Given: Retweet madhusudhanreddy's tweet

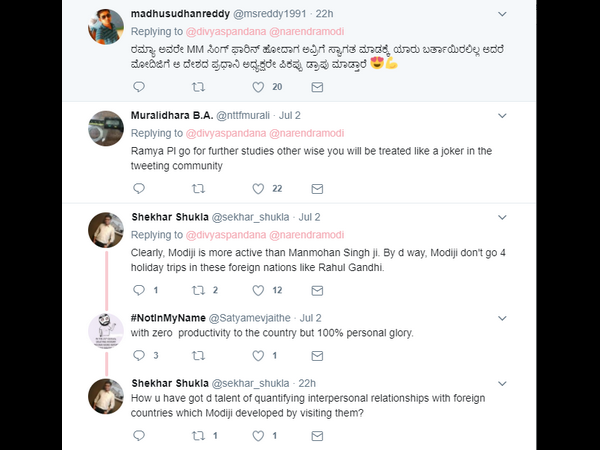Looking at the screenshot, I should click(197, 87).
